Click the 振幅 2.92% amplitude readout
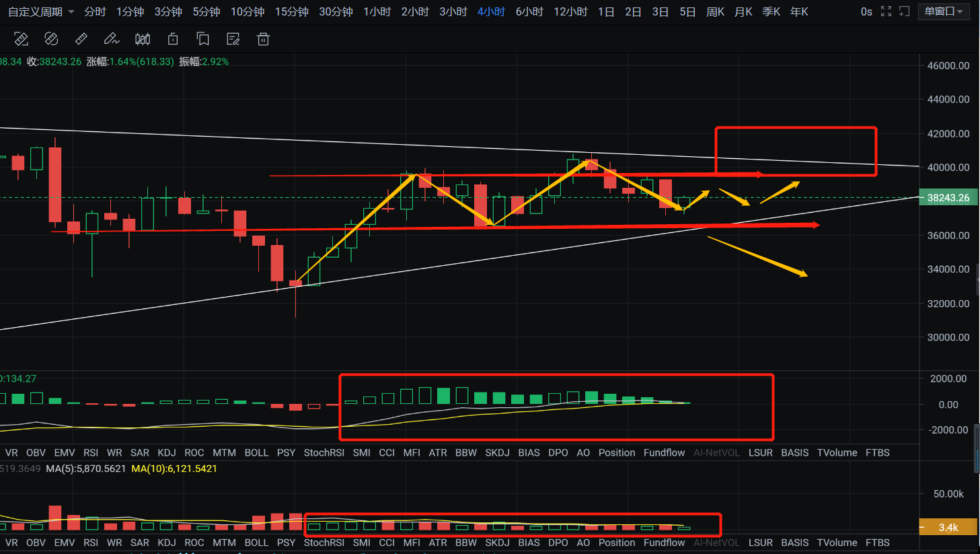Viewport: 980px width, 554px height. click(204, 61)
